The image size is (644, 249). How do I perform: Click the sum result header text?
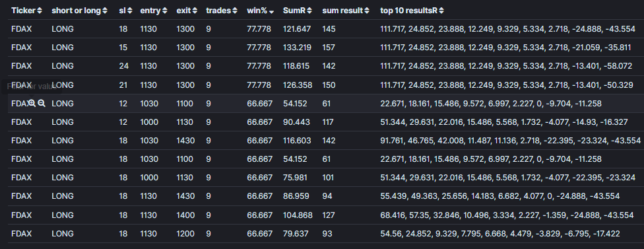tap(343, 11)
